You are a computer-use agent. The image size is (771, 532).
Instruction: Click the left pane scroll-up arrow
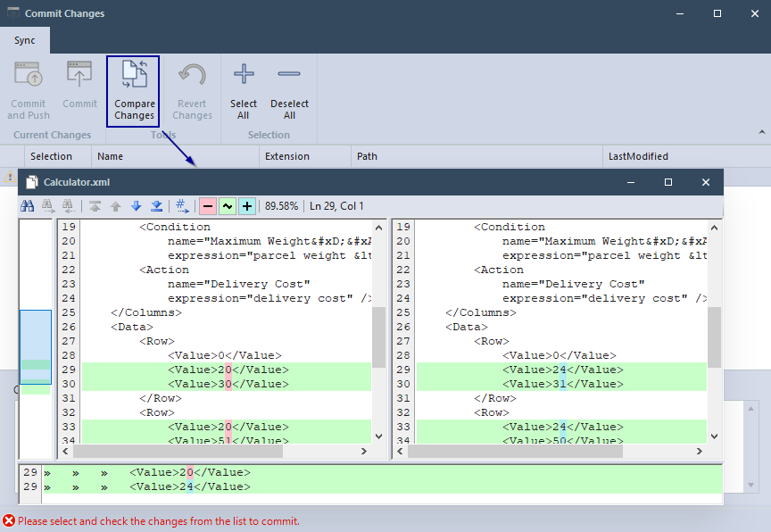378,228
